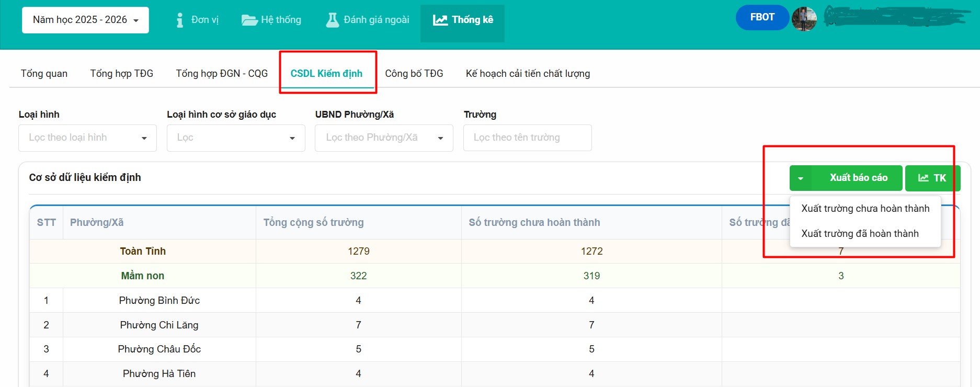The height and width of the screenshot is (387, 980).
Task: Open the Tổng hợp TĐG tab
Action: coord(121,74)
